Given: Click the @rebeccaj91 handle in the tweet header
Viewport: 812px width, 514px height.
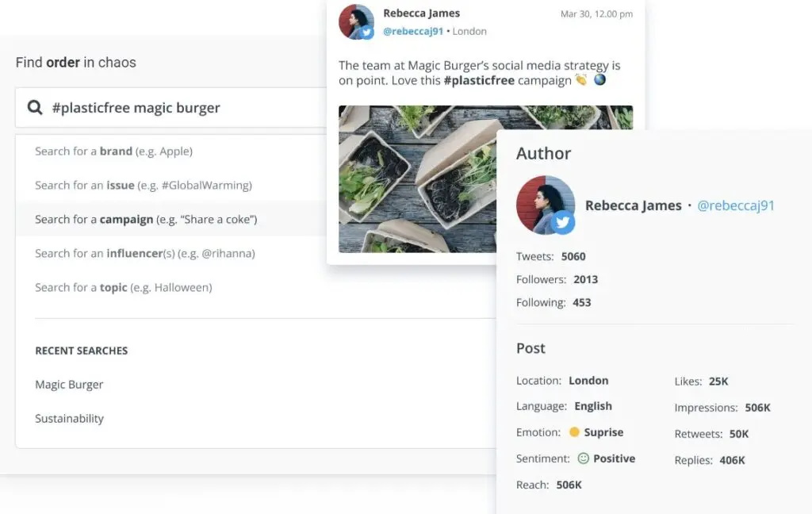Looking at the screenshot, I should click(x=413, y=31).
